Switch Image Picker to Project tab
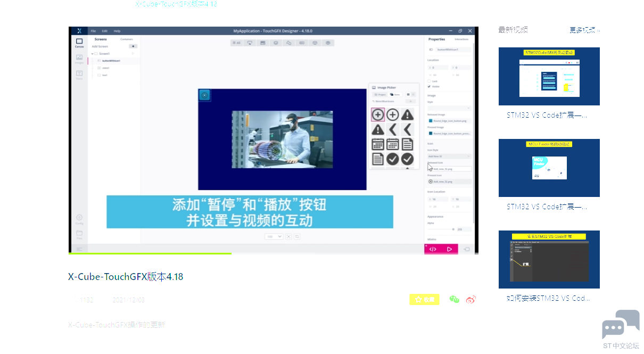 pyautogui.click(x=379, y=94)
